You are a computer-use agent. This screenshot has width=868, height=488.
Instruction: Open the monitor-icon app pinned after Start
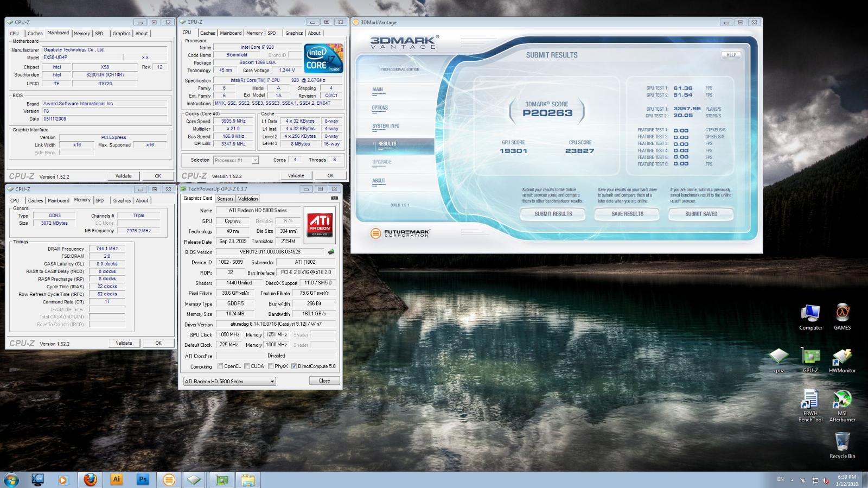[38, 480]
